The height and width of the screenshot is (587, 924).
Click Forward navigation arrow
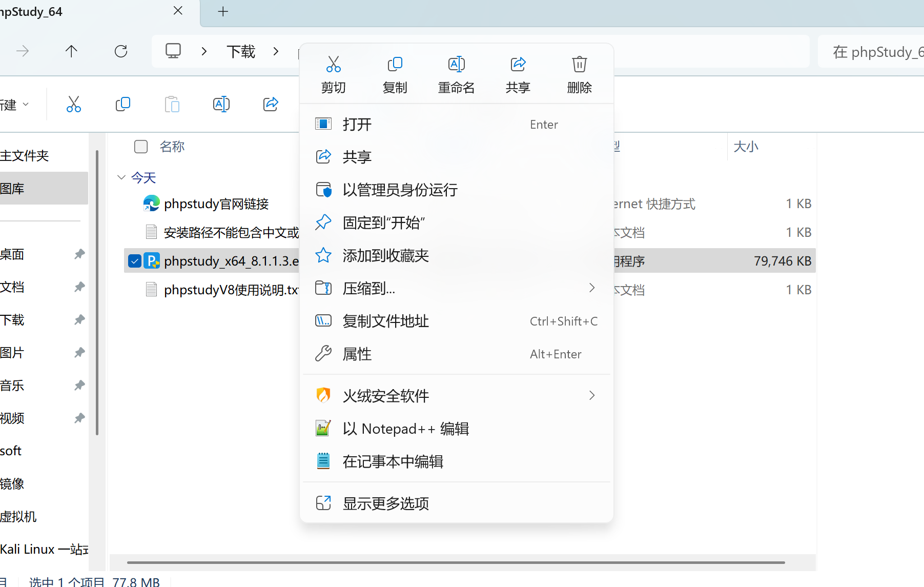(23, 51)
